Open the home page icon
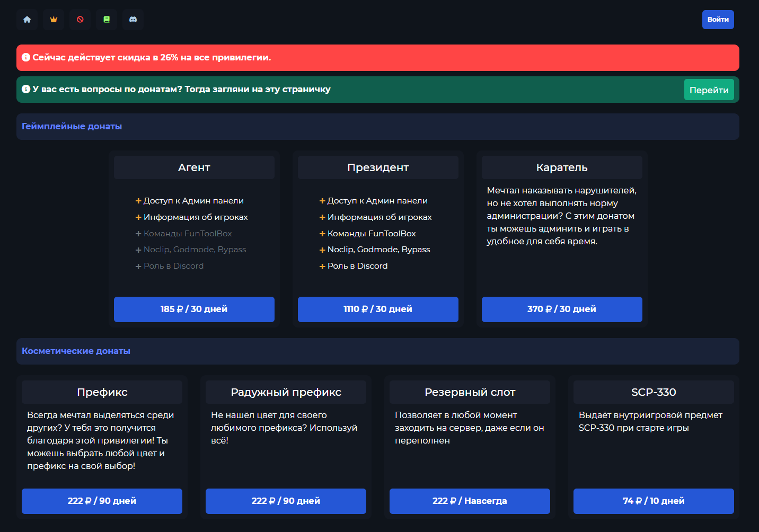The height and width of the screenshot is (532, 759). click(x=27, y=20)
